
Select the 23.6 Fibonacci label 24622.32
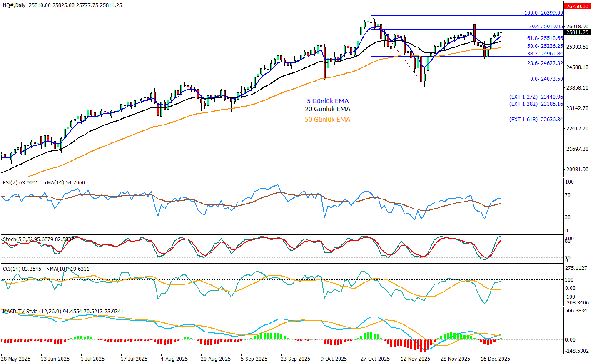click(x=545, y=63)
